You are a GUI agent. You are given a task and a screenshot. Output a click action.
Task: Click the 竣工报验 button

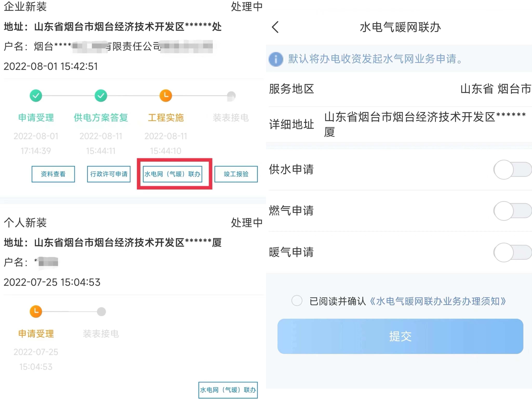coord(236,174)
